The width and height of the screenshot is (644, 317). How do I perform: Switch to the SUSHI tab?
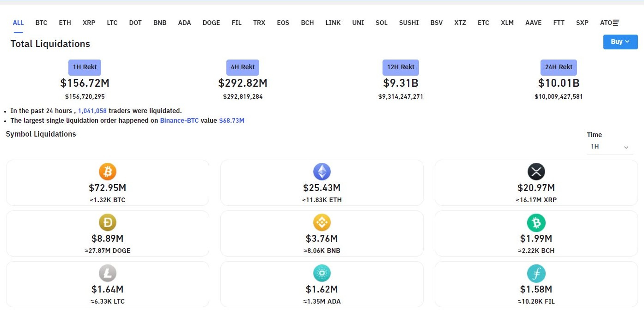pos(409,23)
